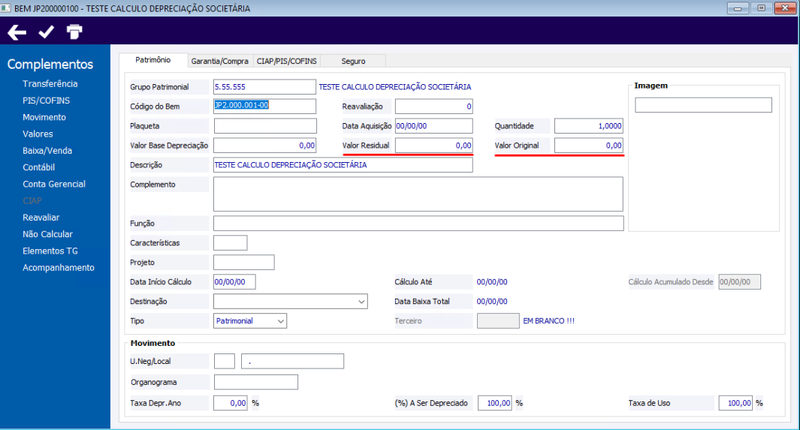Click the Plaqueta input field
The height and width of the screenshot is (430, 800).
265,126
